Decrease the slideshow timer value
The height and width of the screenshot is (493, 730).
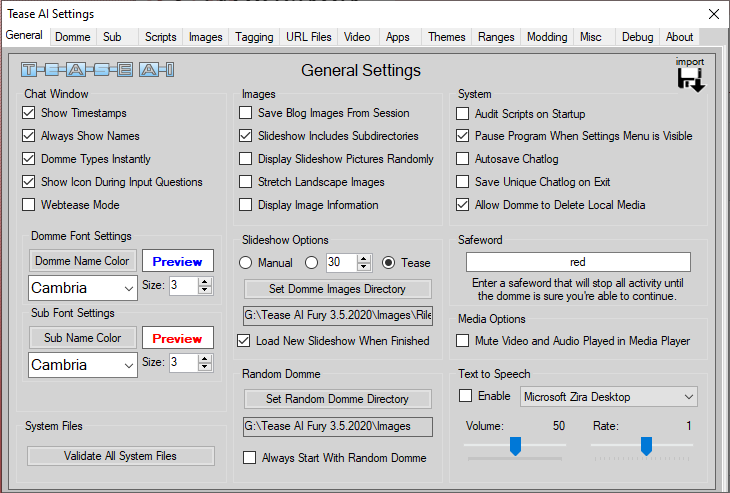364,267
